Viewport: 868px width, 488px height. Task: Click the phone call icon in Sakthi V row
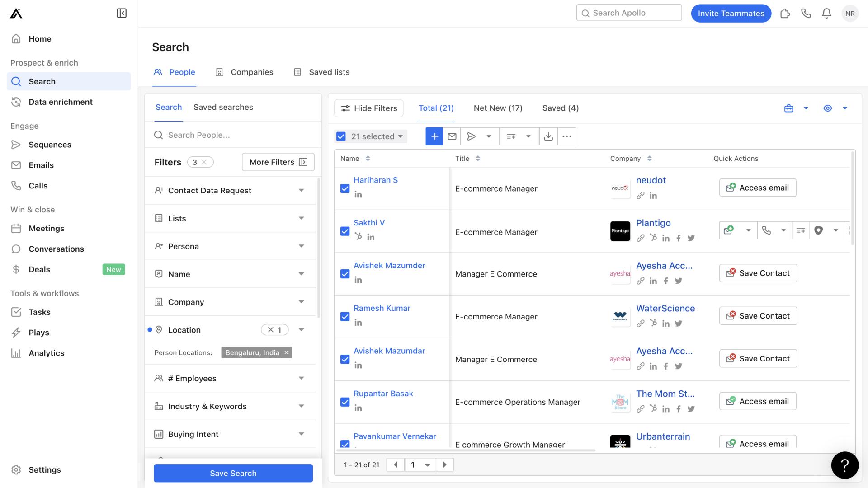coord(766,230)
